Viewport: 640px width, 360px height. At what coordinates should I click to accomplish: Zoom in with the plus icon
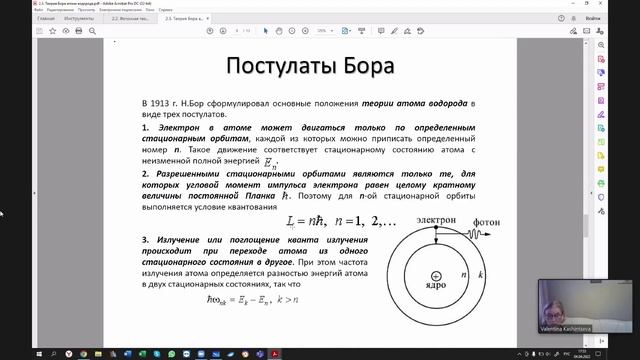(x=305, y=31)
